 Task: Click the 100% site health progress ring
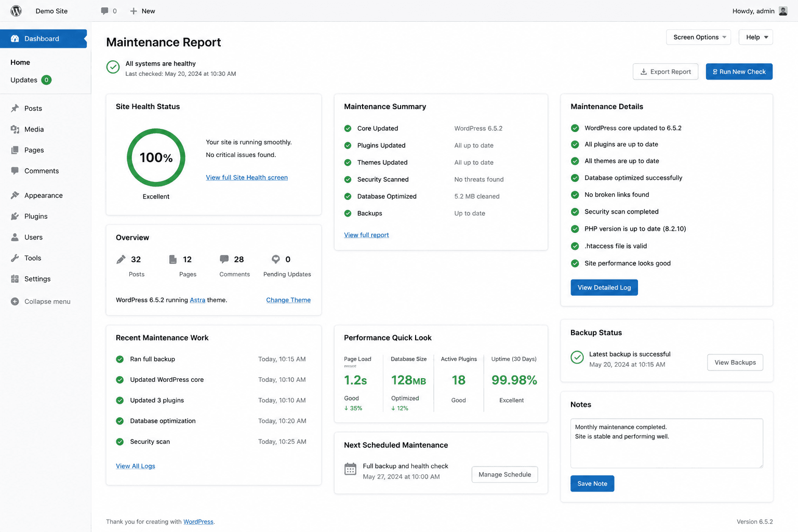pyautogui.click(x=156, y=157)
